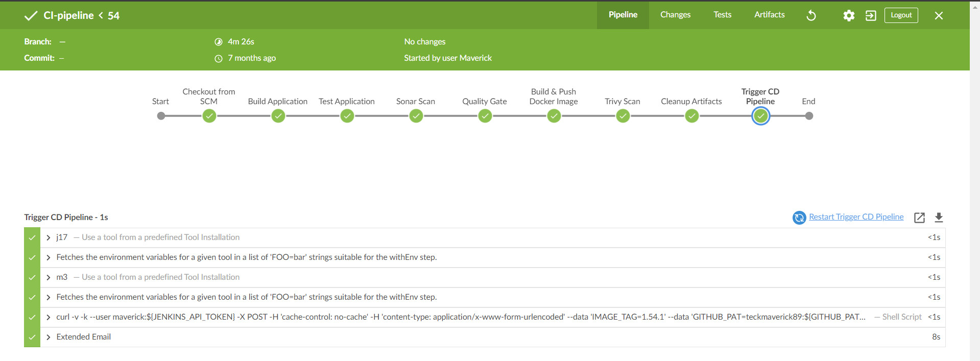Select the Checkout from SCM stage node
Screen dimensions: 980x361
pyautogui.click(x=209, y=116)
